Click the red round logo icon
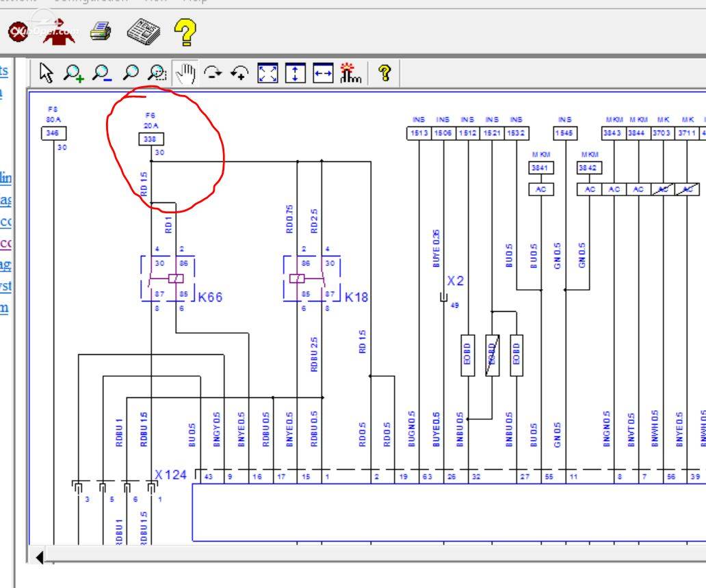Screen dimensions: 706x588 coord(19,32)
